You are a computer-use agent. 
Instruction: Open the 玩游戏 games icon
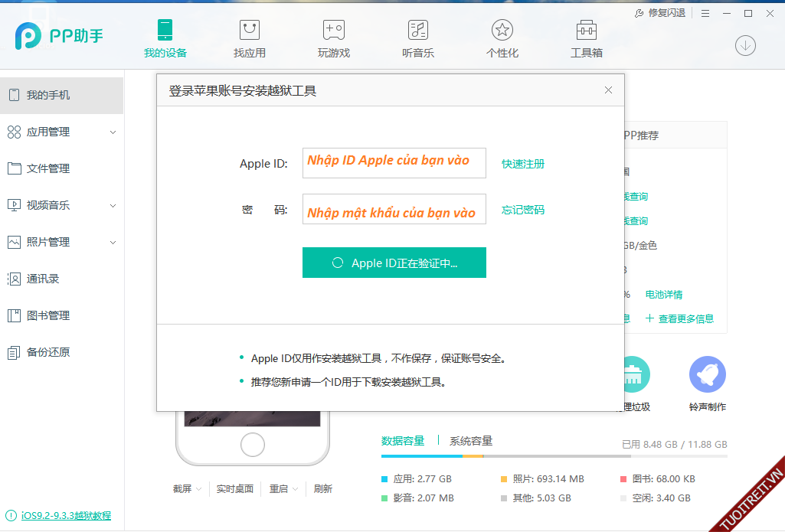click(x=333, y=31)
